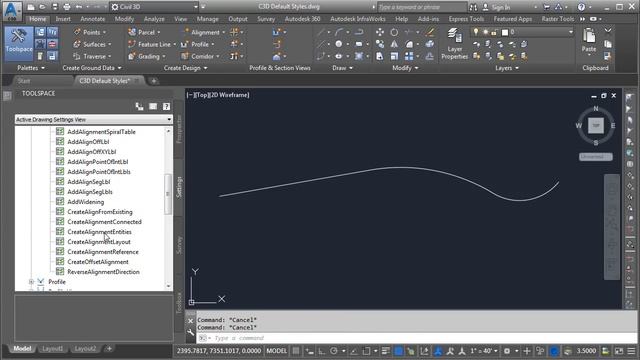Expand the Modify panel dropdown

tap(405, 68)
